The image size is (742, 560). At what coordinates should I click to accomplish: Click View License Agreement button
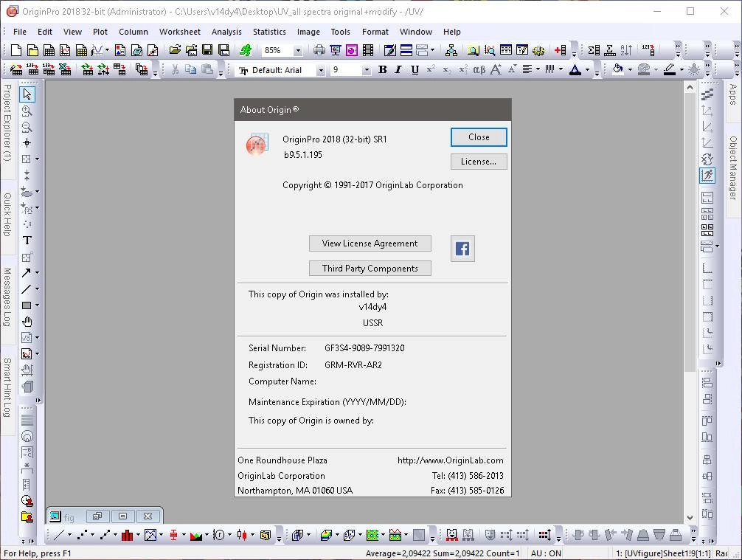click(370, 243)
